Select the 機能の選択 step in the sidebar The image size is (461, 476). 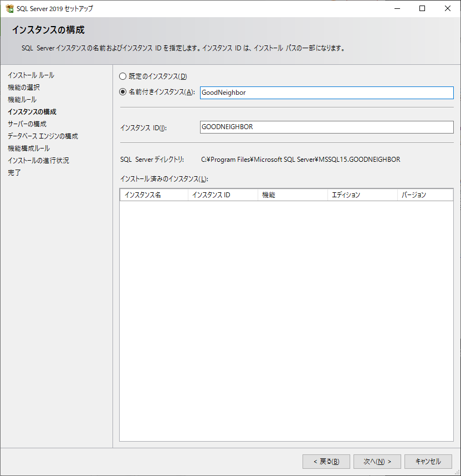click(x=24, y=88)
